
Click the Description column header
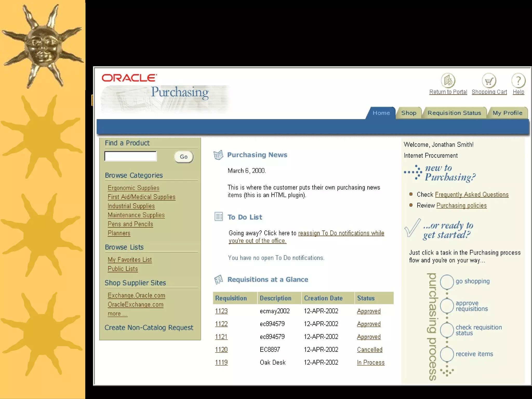point(279,298)
